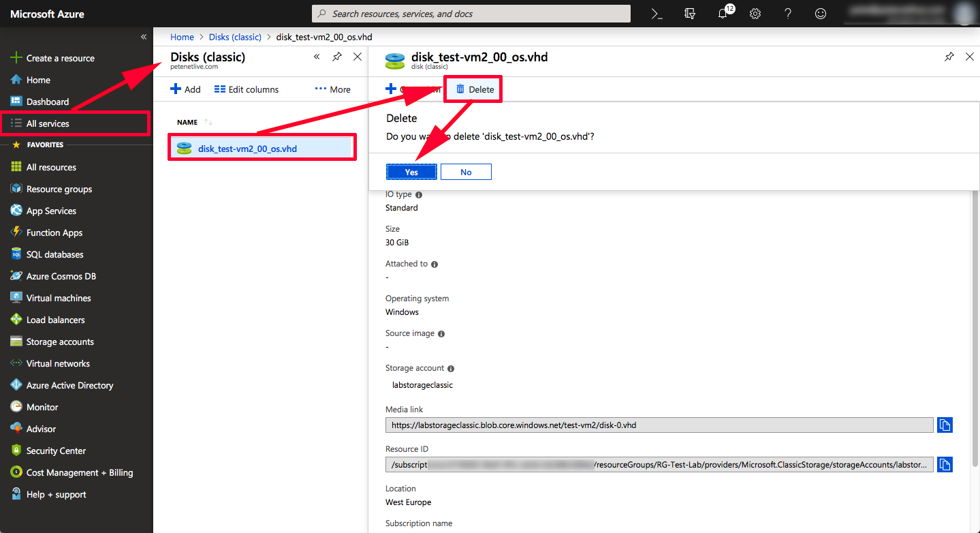The height and width of the screenshot is (533, 980).
Task: Click the Microsoft Azure logo text
Action: [47, 14]
